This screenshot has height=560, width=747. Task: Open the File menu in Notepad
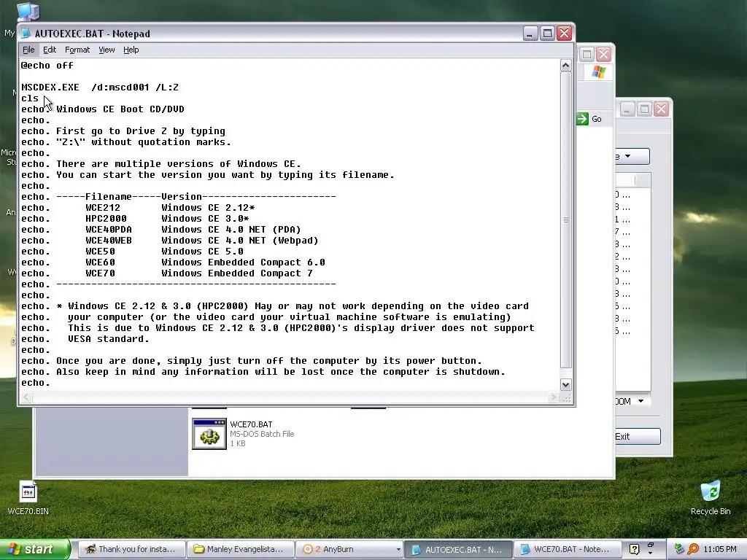pyautogui.click(x=28, y=50)
